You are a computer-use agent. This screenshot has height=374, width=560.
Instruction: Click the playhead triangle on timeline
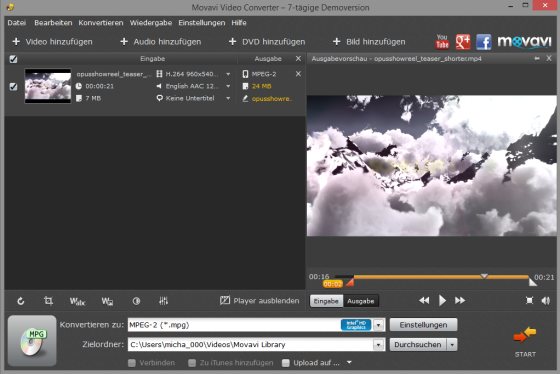coord(484,276)
